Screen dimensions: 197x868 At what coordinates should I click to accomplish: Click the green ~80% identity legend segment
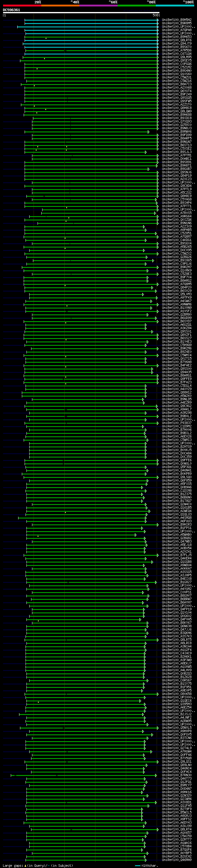(137, 6)
